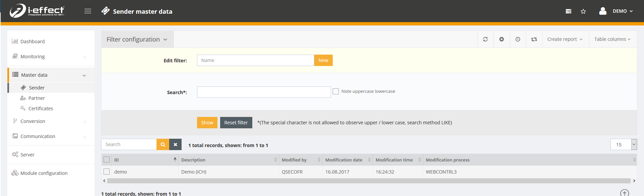Open Partner in the sidebar
Screen dimensions: 644x196
click(37, 98)
